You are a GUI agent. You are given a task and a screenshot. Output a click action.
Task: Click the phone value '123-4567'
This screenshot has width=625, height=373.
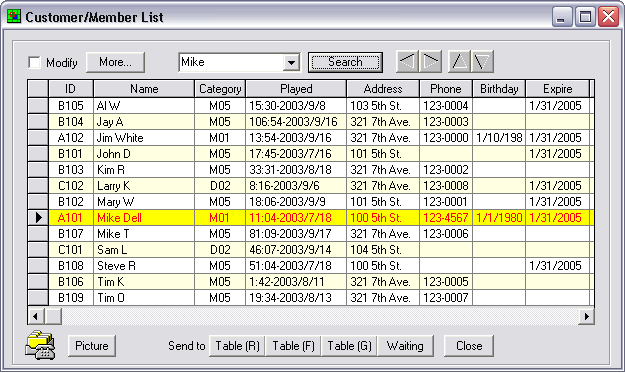click(x=446, y=218)
